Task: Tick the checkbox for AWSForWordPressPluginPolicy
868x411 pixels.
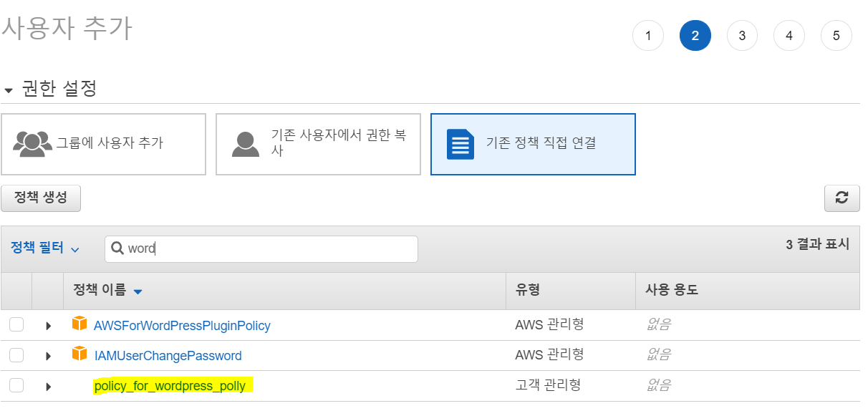Action: pos(16,325)
